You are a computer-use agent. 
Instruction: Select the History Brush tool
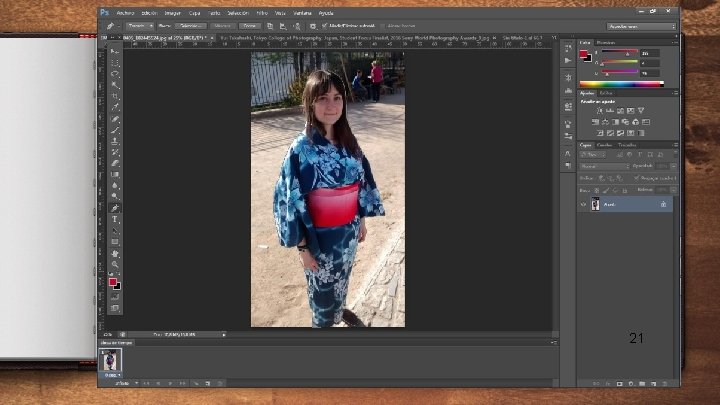click(115, 152)
